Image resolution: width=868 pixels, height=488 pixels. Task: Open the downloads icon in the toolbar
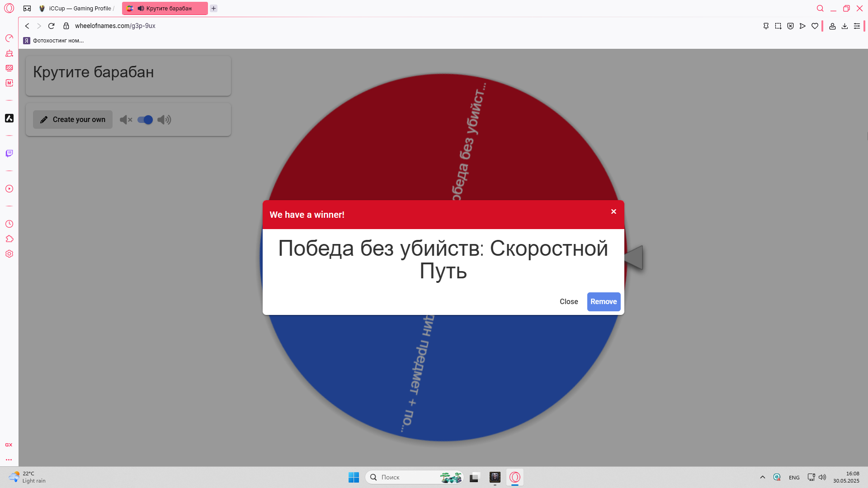click(x=844, y=26)
